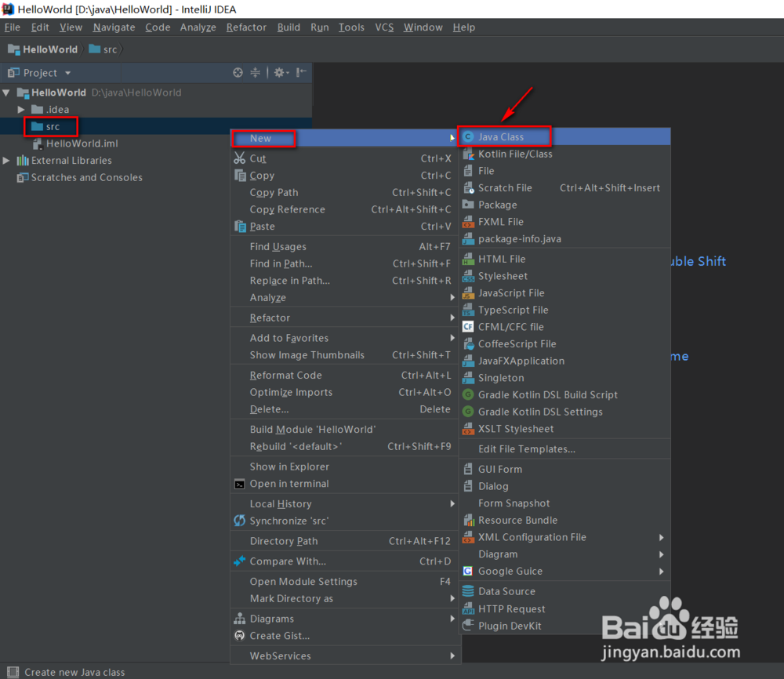Screen dimensions: 784x679
Task: Select Show in Explorer
Action: click(345, 467)
